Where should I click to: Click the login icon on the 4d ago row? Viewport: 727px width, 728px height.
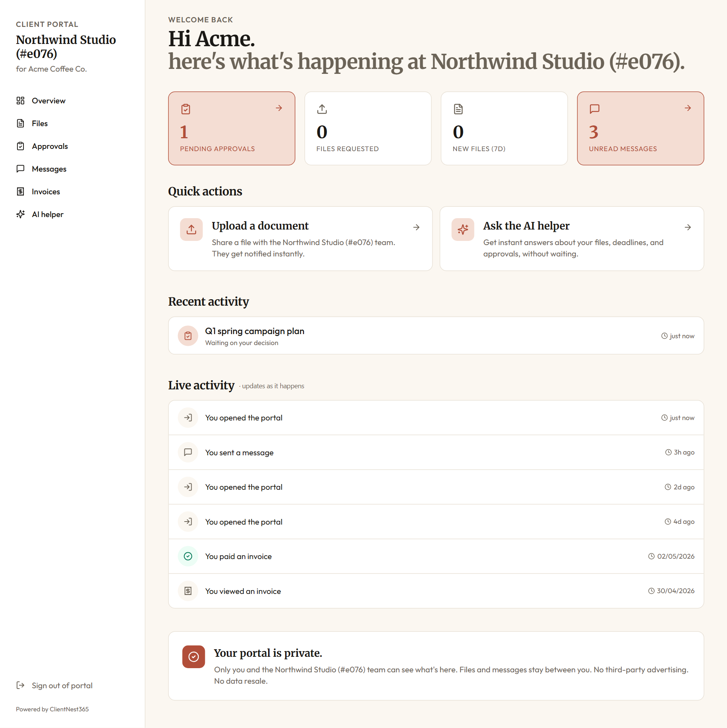188,522
